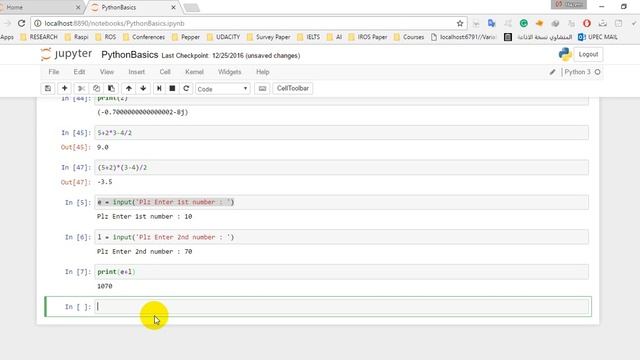Open Conferences bookmark folder
This screenshot has height=360, width=640.
[144, 37]
